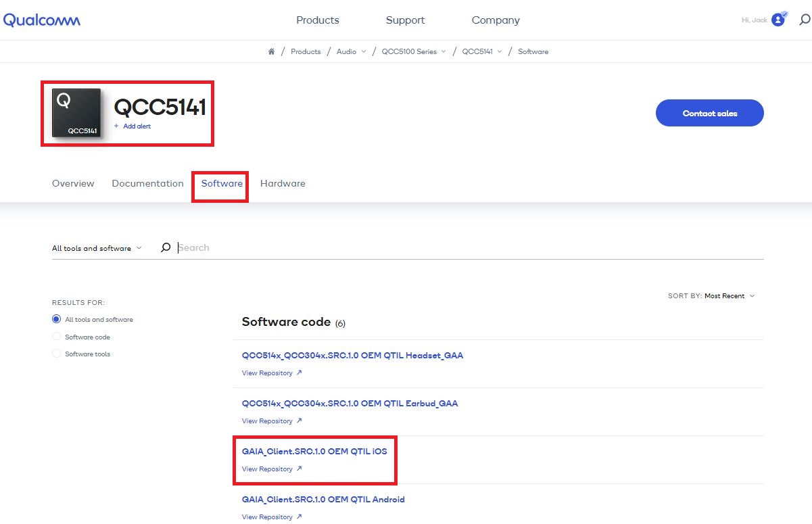Image resolution: width=812 pixels, height=524 pixels.
Task: Click the external-link arrow for QTIL Android repository
Action: tap(300, 517)
